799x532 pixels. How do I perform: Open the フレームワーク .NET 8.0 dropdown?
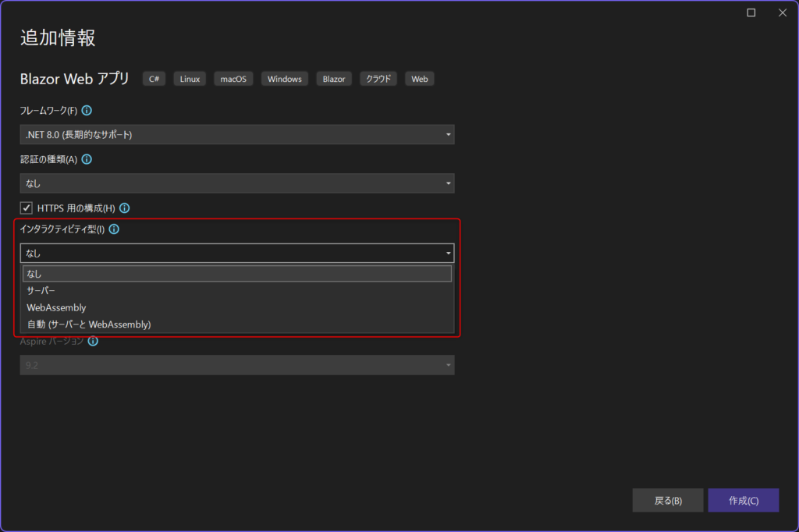point(237,134)
